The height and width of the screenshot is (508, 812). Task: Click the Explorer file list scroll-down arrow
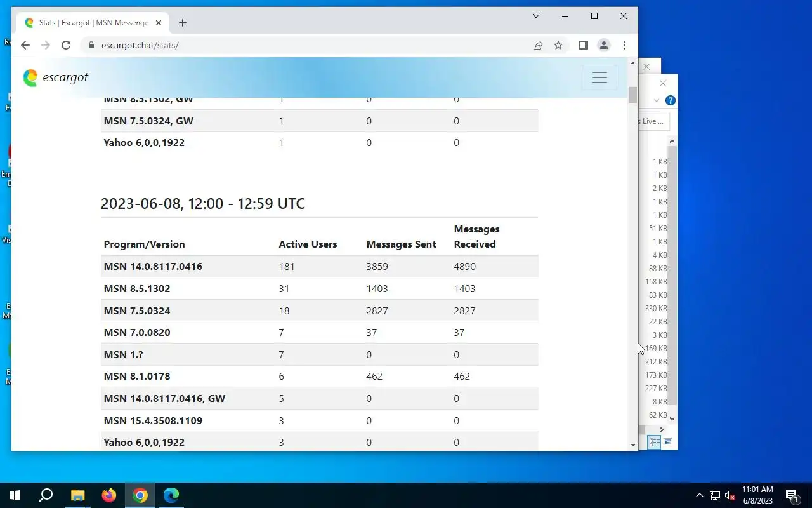(x=672, y=418)
